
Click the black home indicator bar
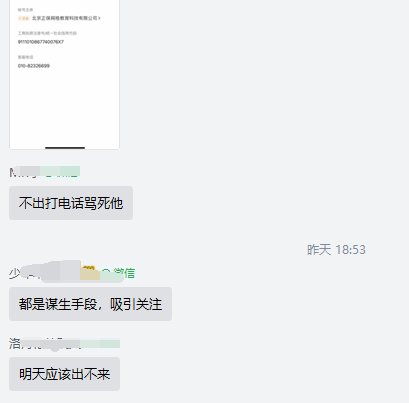click(65, 147)
